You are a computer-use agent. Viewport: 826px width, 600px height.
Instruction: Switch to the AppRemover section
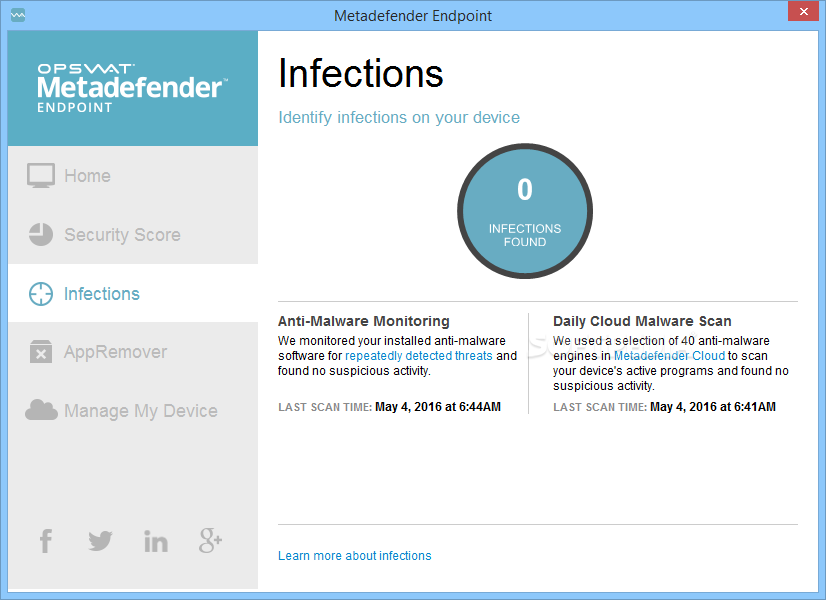(133, 351)
